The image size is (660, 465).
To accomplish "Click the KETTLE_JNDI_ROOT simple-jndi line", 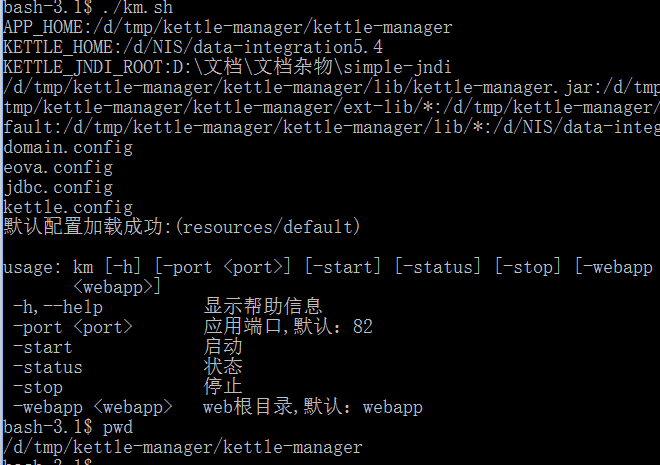I will pyautogui.click(x=227, y=67).
